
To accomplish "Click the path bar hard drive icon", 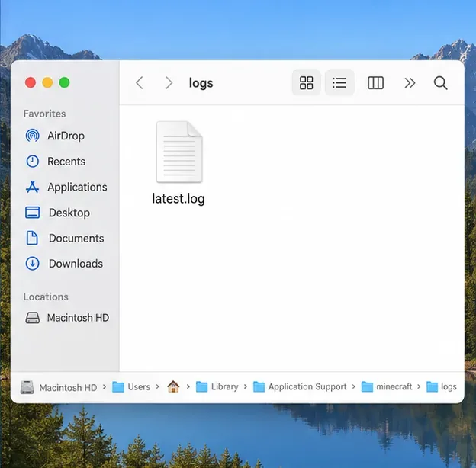I will (27, 387).
